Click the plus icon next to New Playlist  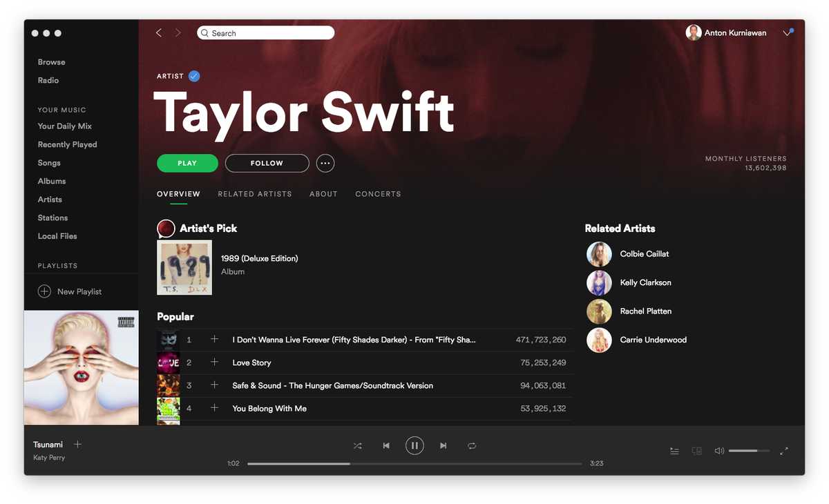[44, 291]
